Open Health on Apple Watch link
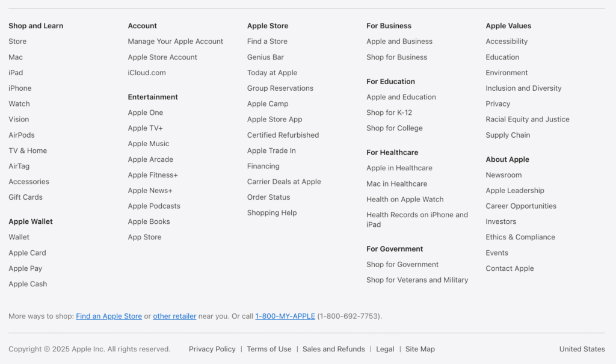616x364 pixels. click(x=405, y=199)
